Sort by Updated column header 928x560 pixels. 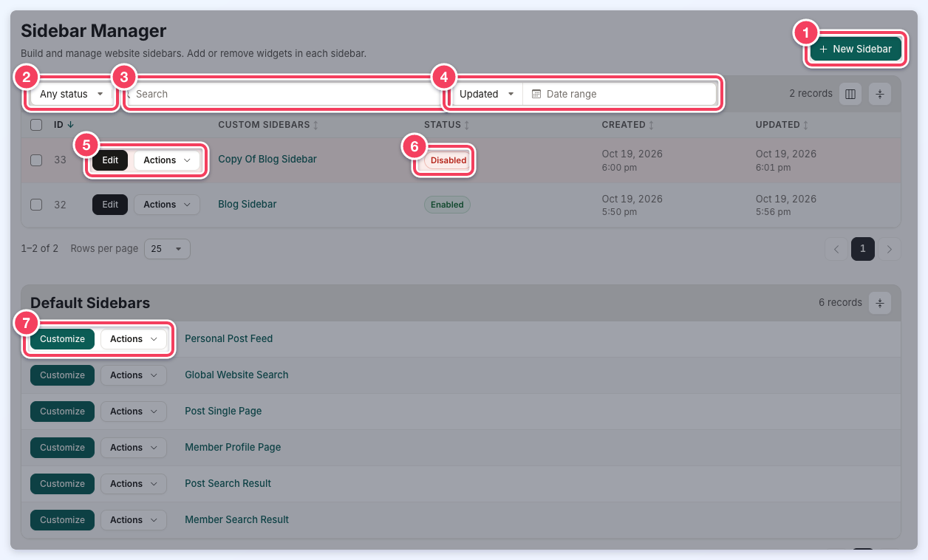[x=782, y=125]
